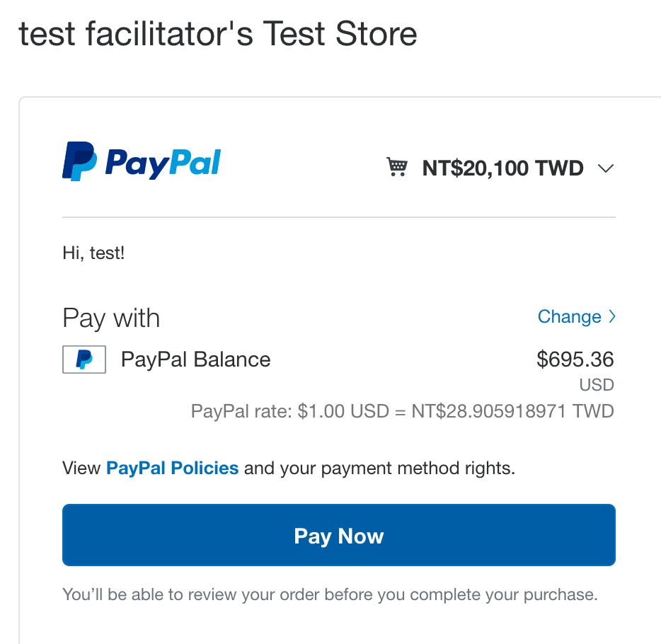Image resolution: width=661 pixels, height=644 pixels.
Task: Open the PayPal Policies link
Action: point(173,468)
